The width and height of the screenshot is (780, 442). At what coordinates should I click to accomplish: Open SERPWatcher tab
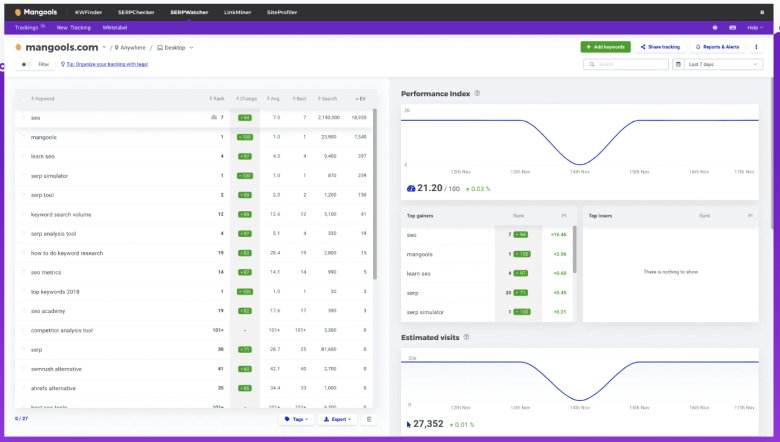(x=189, y=12)
